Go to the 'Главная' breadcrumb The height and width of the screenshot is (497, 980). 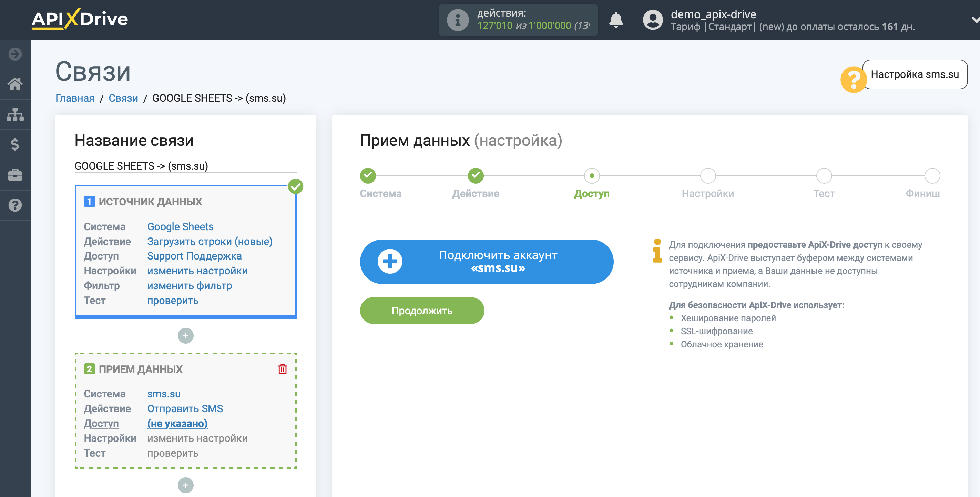click(75, 98)
